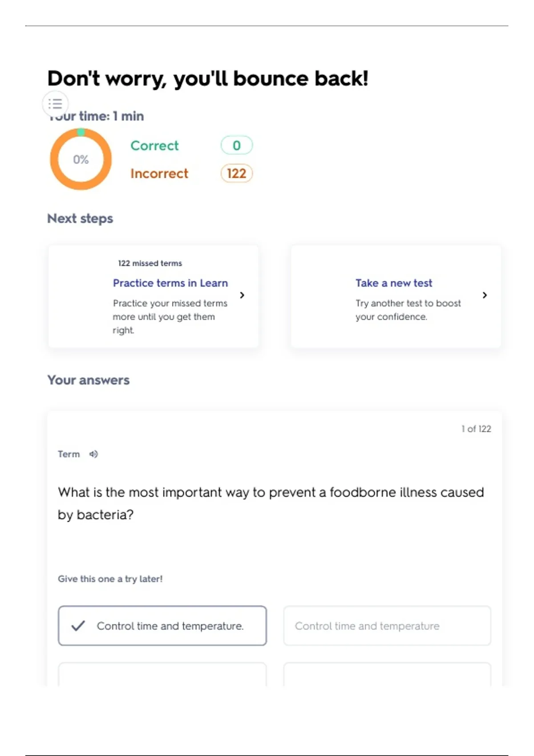Click the "Next steps" section heading

(80, 219)
